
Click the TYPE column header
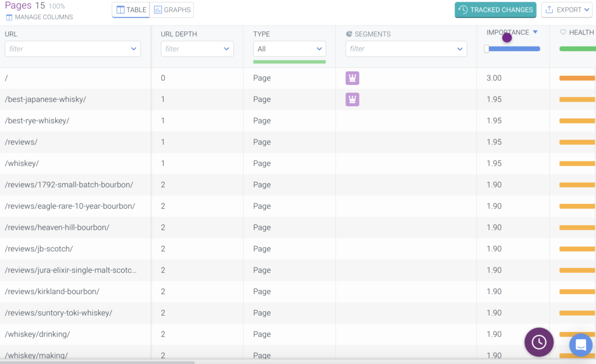pos(261,34)
